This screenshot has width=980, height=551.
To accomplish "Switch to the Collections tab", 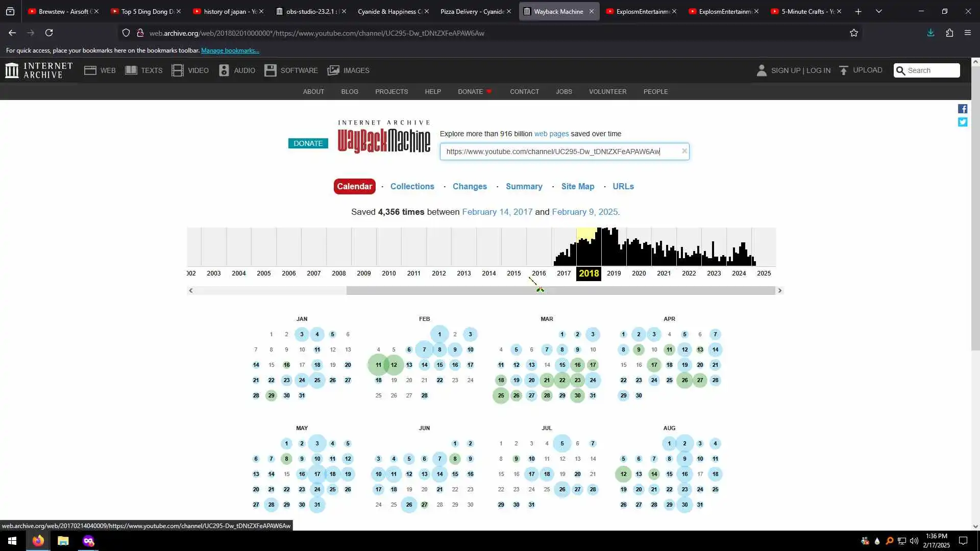I will pos(412,187).
